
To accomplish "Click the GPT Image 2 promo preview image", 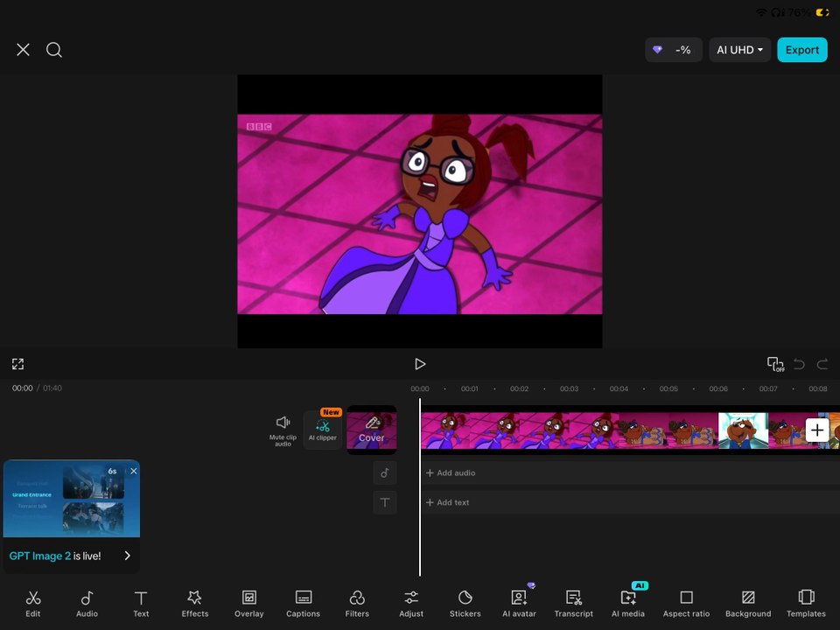I will (x=72, y=499).
